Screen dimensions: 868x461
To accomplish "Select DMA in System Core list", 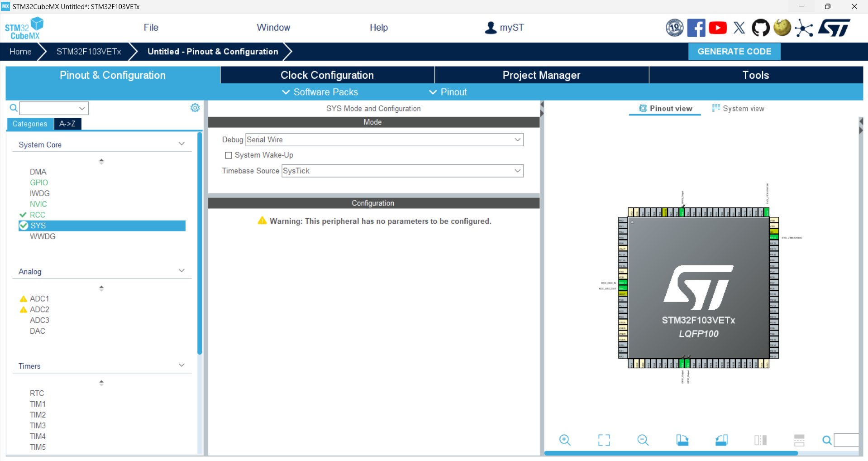I will click(x=38, y=172).
